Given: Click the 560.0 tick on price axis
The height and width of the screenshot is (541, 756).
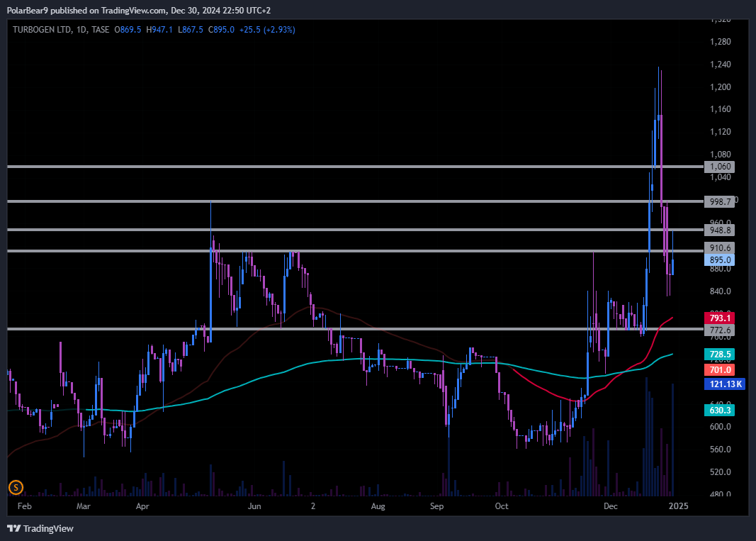Looking at the screenshot, I should pyautogui.click(x=721, y=450).
